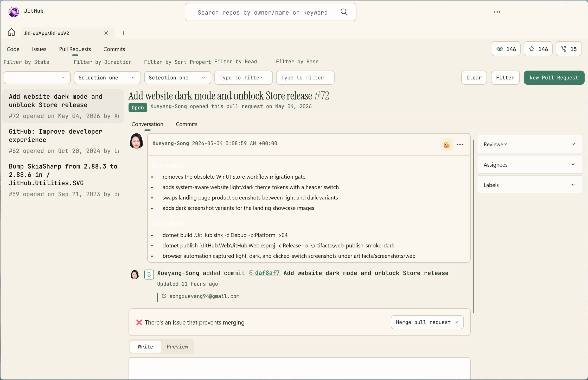Open Filter by Sort Property dropdown

point(178,78)
